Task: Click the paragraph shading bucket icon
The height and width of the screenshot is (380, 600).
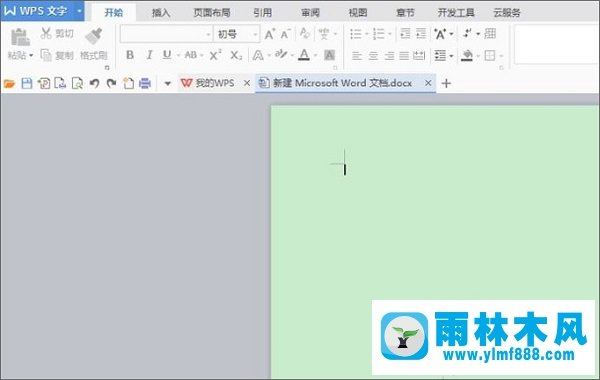Action: [x=466, y=56]
